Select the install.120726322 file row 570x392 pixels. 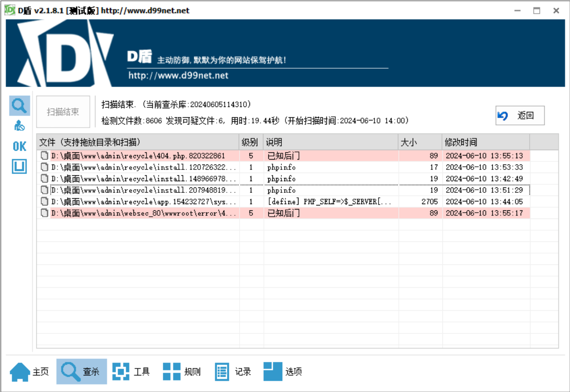click(283, 167)
